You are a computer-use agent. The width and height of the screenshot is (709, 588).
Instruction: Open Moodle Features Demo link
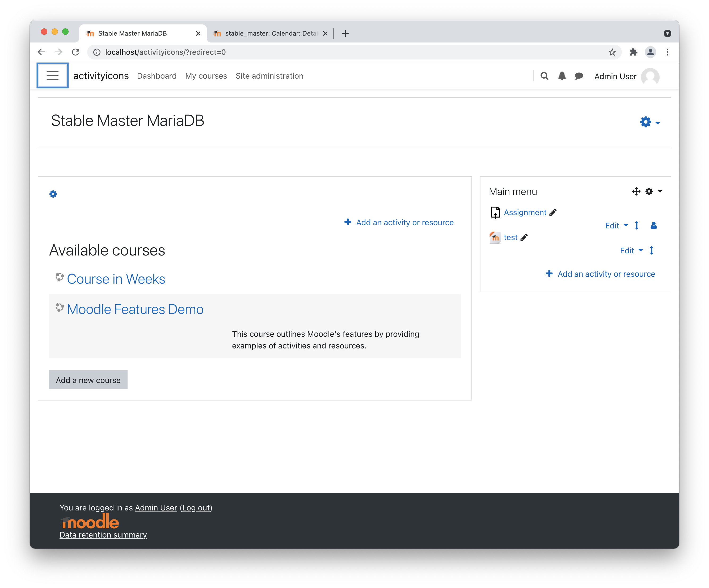click(x=135, y=309)
